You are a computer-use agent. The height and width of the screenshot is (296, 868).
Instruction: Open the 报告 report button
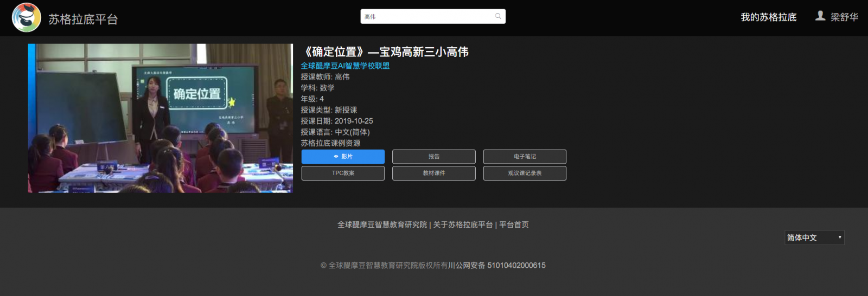pos(433,157)
